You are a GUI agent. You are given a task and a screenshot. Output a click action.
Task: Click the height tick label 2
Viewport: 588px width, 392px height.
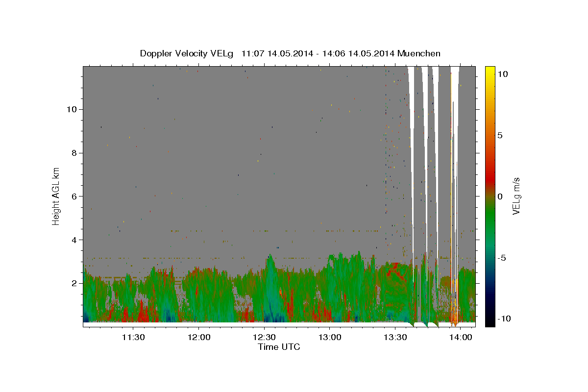coord(73,283)
